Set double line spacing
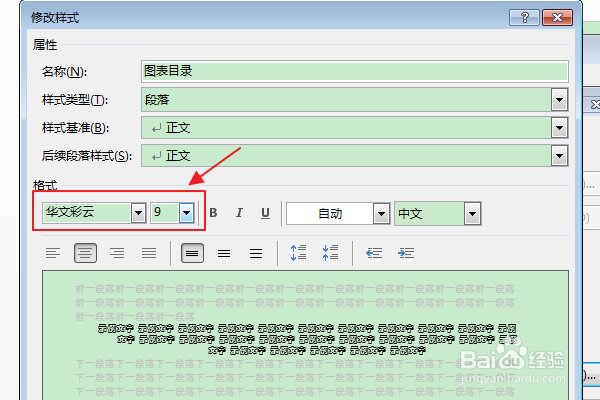 click(256, 253)
